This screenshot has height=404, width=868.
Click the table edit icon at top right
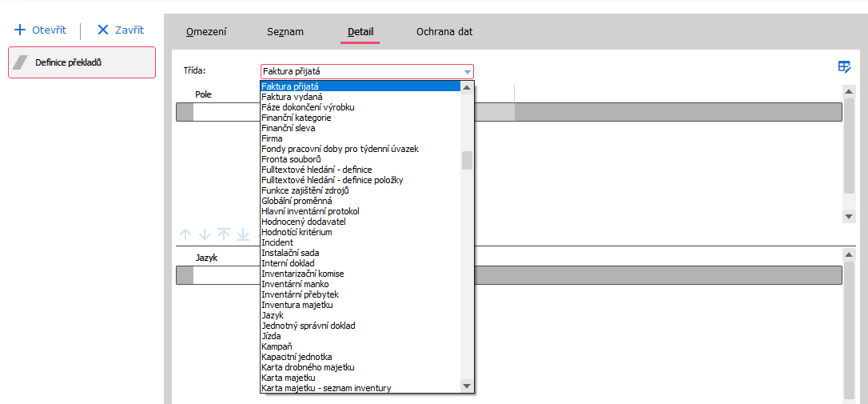click(844, 67)
